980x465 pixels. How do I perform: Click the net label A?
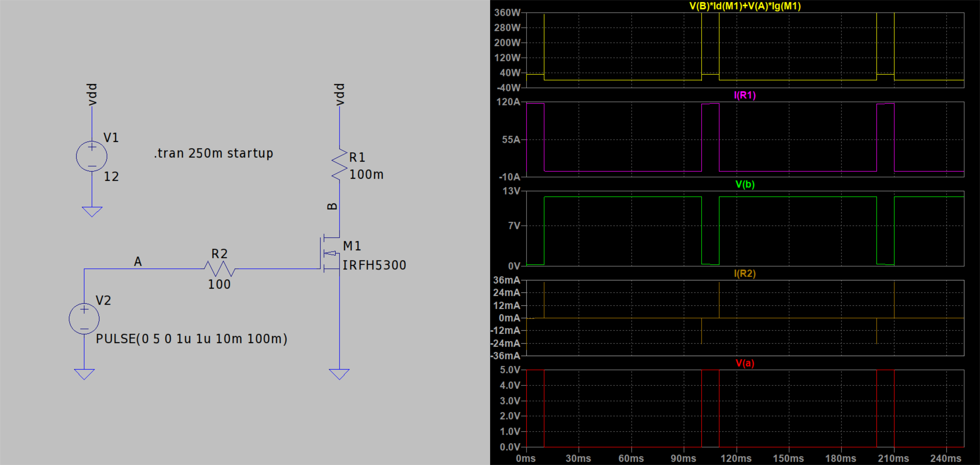point(138,261)
